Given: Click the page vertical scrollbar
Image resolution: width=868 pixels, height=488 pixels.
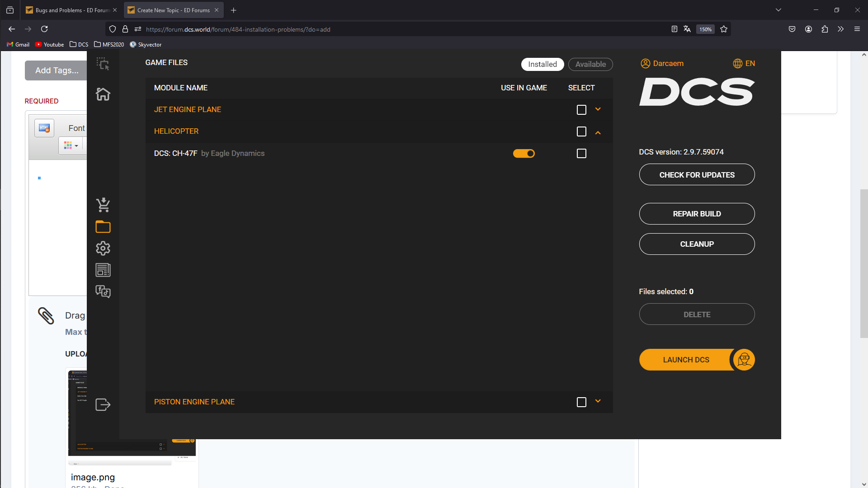Looking at the screenshot, I should pyautogui.click(x=863, y=264).
